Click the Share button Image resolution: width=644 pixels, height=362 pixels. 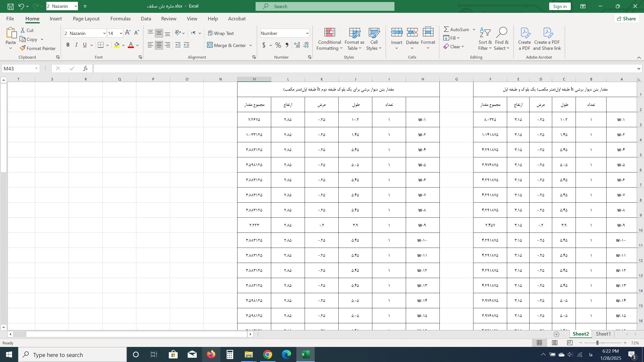click(x=626, y=19)
